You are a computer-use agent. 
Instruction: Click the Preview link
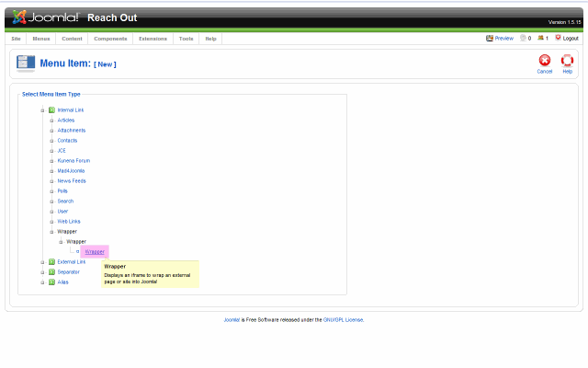tap(504, 39)
